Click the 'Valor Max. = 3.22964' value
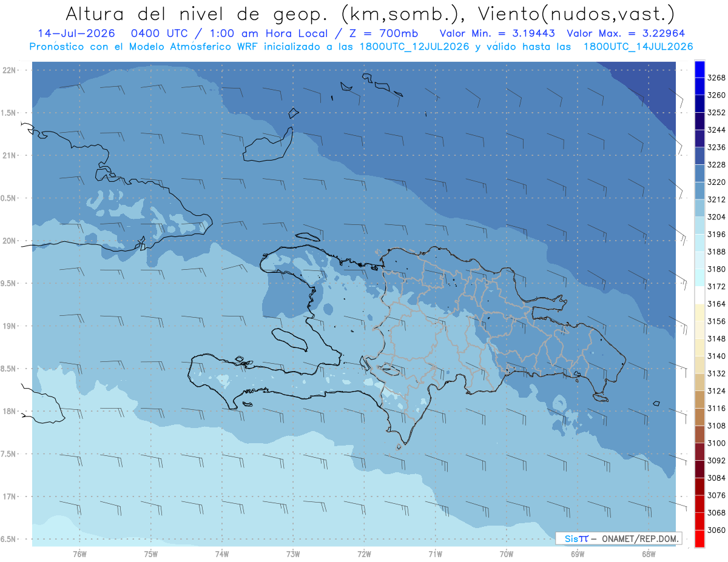 [x=625, y=33]
